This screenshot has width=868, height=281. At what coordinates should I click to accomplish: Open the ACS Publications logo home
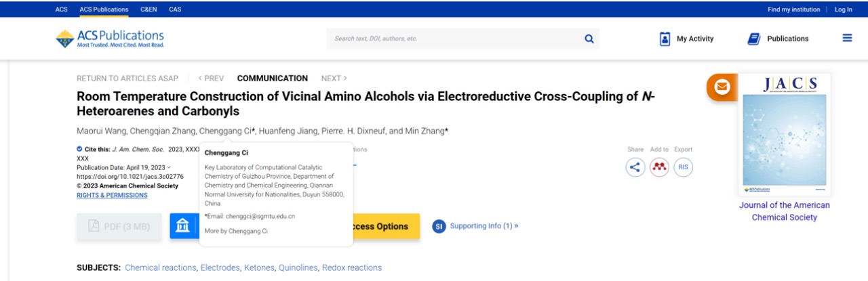click(110, 39)
